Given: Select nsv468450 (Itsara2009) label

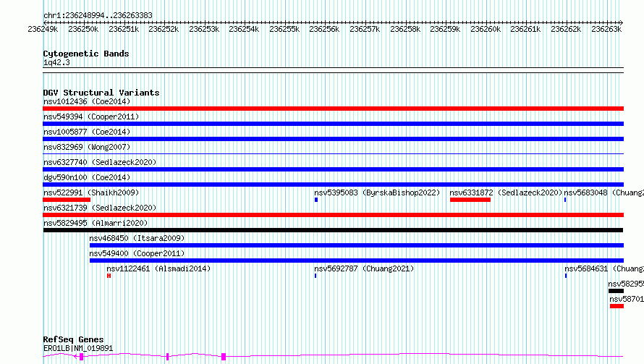Looking at the screenshot, I should tap(137, 238).
